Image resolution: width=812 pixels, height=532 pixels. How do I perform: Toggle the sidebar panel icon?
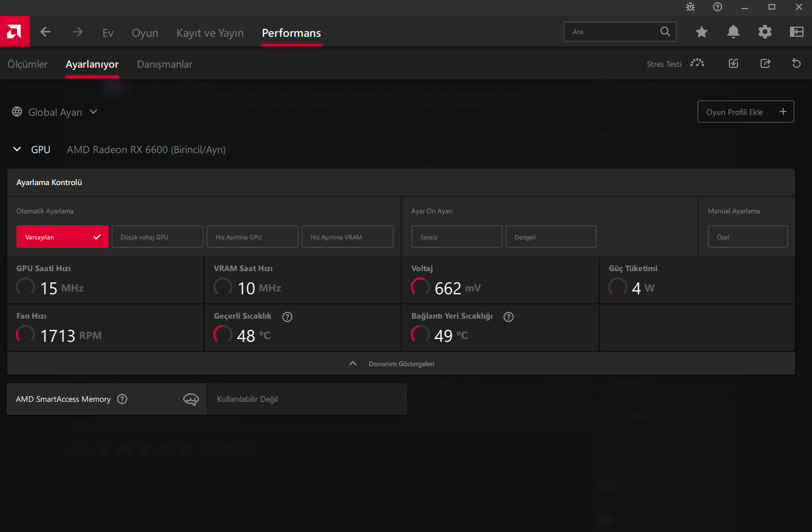pos(797,32)
